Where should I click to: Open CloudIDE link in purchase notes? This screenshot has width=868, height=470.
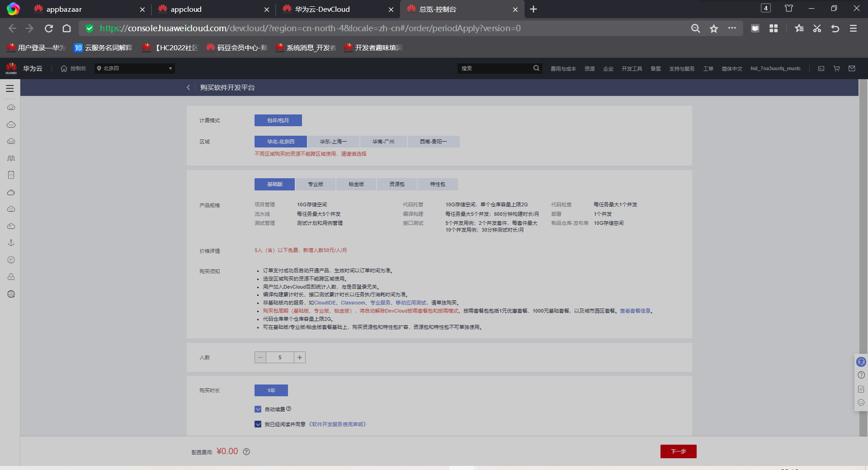pos(325,303)
